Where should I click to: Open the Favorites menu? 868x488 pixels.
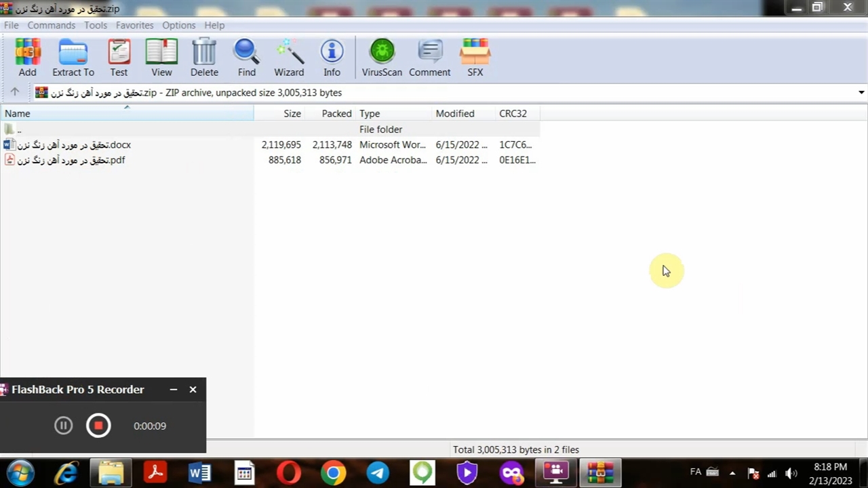(x=134, y=25)
